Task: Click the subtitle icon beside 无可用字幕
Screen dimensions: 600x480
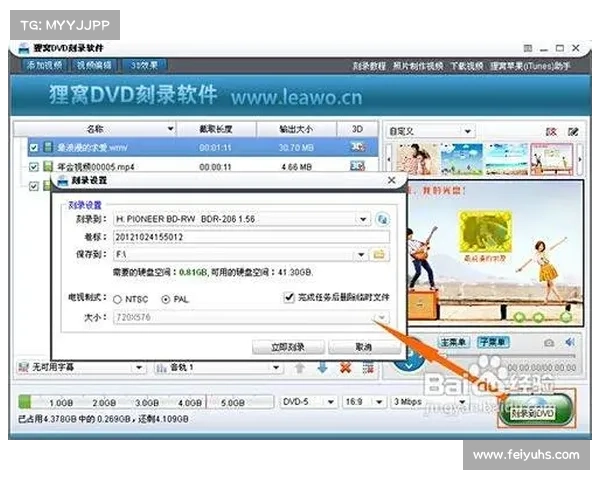Action: [24, 367]
